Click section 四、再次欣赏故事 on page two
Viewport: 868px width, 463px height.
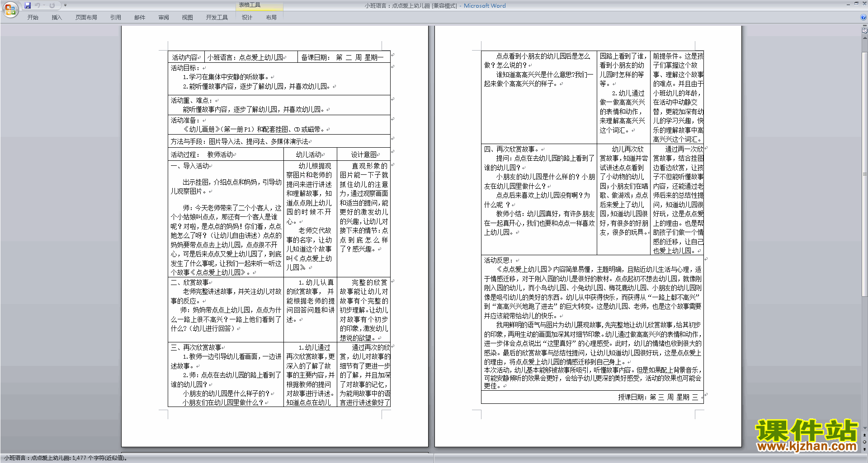(512, 149)
